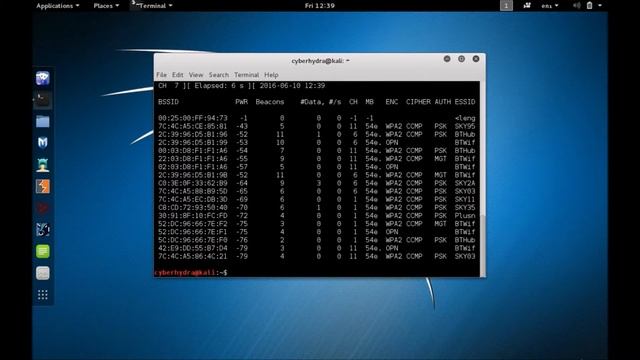Viewport: 640px width, 360px height.
Task: Click the cyberhydra@kali:~$ prompt line
Action: [x=191, y=272]
